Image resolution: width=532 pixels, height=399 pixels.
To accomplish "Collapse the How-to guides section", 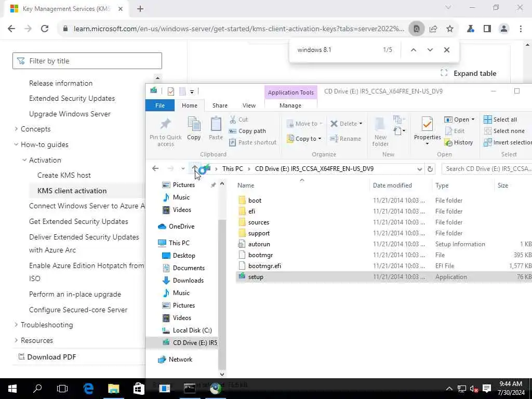I will coord(16,144).
